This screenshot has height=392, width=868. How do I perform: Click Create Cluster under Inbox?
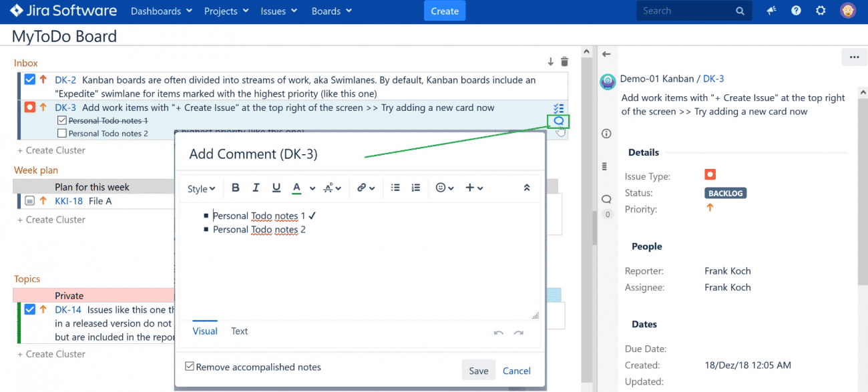coord(51,150)
